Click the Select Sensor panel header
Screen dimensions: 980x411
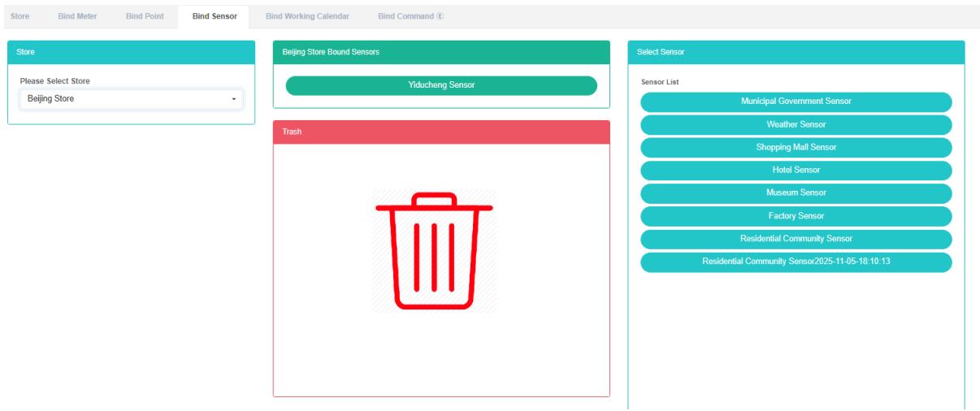pos(796,52)
